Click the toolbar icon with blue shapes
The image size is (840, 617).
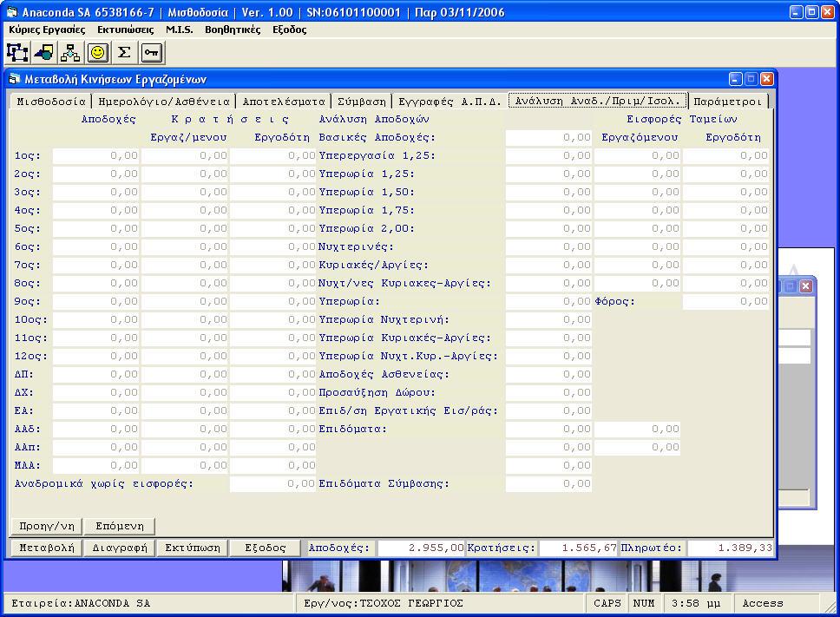(44, 53)
